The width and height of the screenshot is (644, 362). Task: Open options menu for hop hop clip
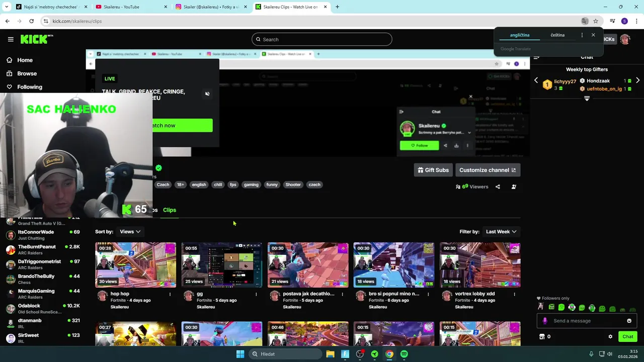170,294
